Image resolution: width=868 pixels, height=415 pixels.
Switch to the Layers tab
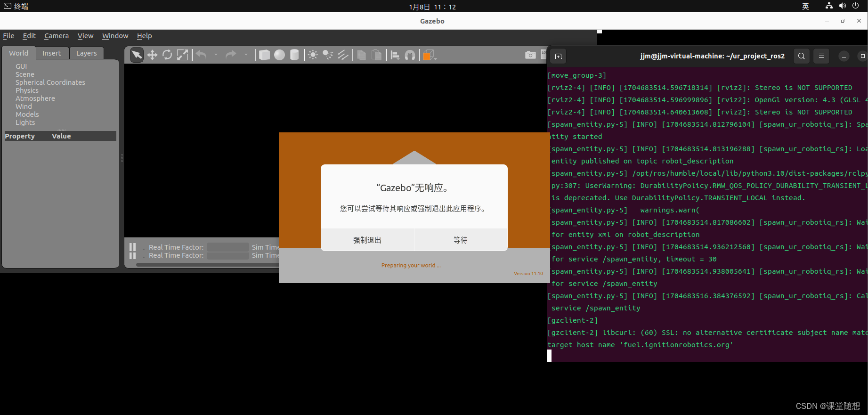click(x=87, y=53)
